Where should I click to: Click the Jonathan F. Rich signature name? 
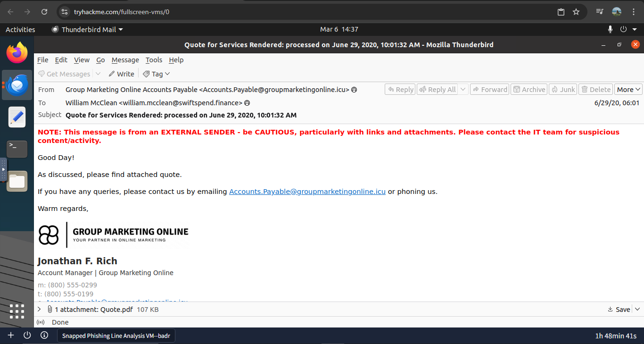(77, 261)
